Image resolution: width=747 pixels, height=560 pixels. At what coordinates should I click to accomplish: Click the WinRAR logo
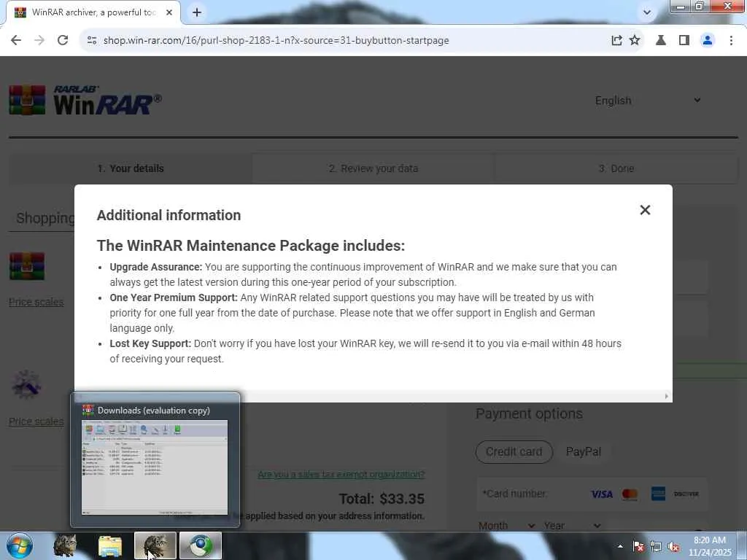[x=85, y=100]
